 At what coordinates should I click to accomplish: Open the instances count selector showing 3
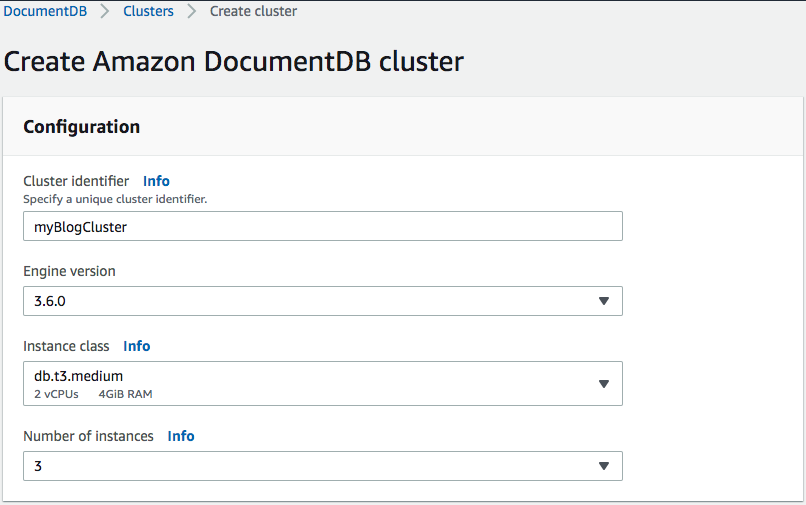(x=323, y=466)
